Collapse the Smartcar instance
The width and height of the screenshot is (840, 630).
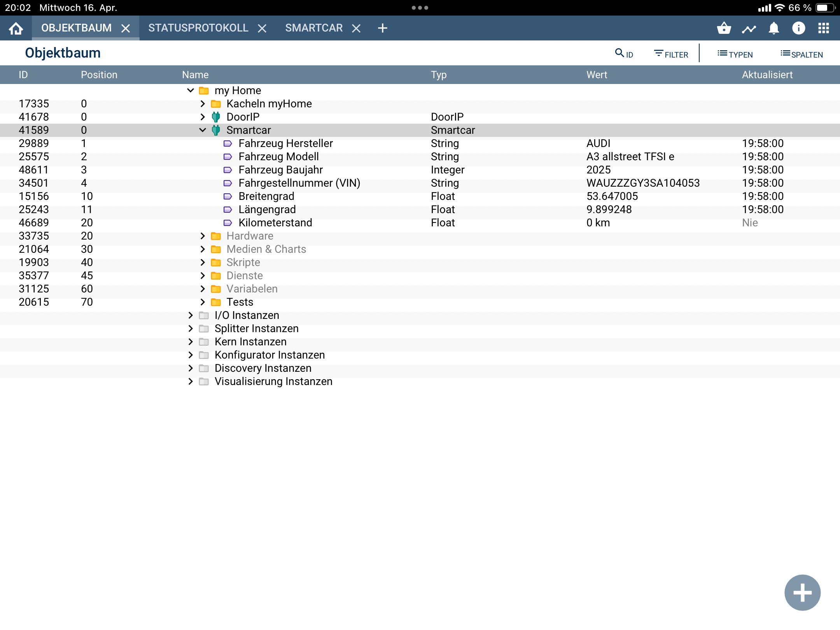[203, 130]
